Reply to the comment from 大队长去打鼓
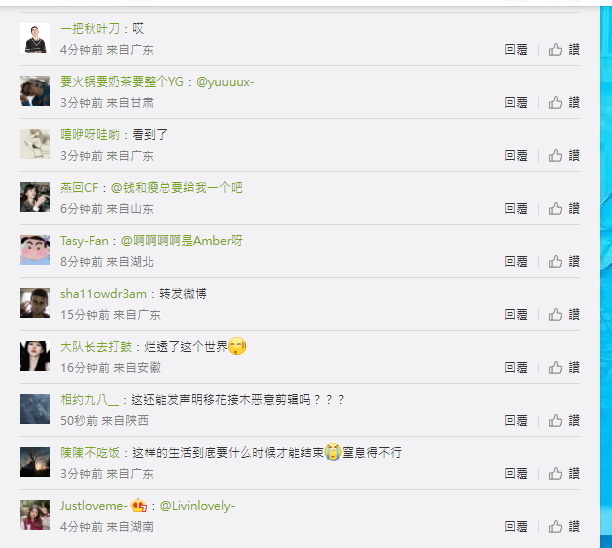612x548 pixels. coord(516,368)
